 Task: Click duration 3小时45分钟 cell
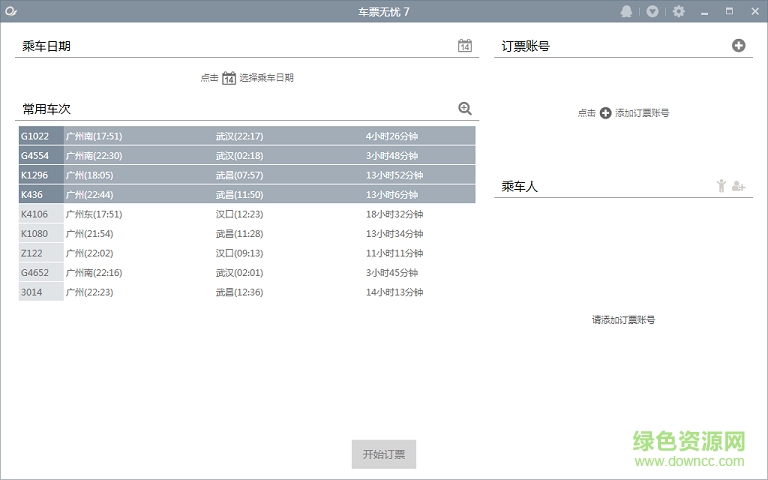[392, 273]
